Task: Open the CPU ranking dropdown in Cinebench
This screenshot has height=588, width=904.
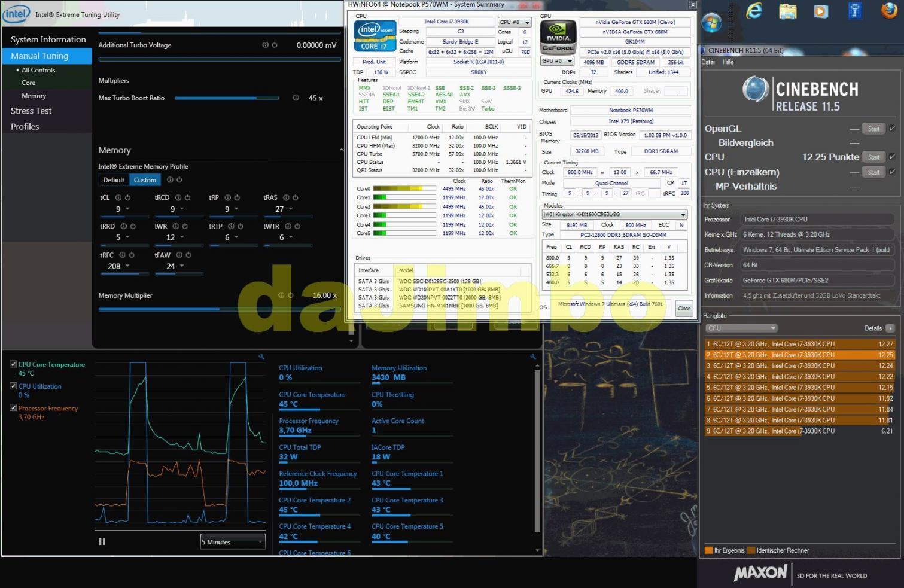Action: [741, 328]
